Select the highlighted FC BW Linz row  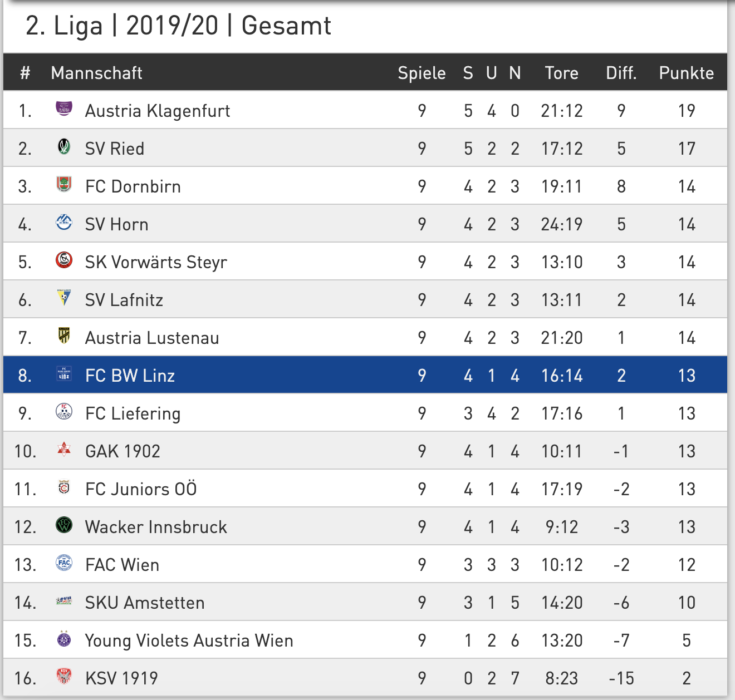pos(365,375)
